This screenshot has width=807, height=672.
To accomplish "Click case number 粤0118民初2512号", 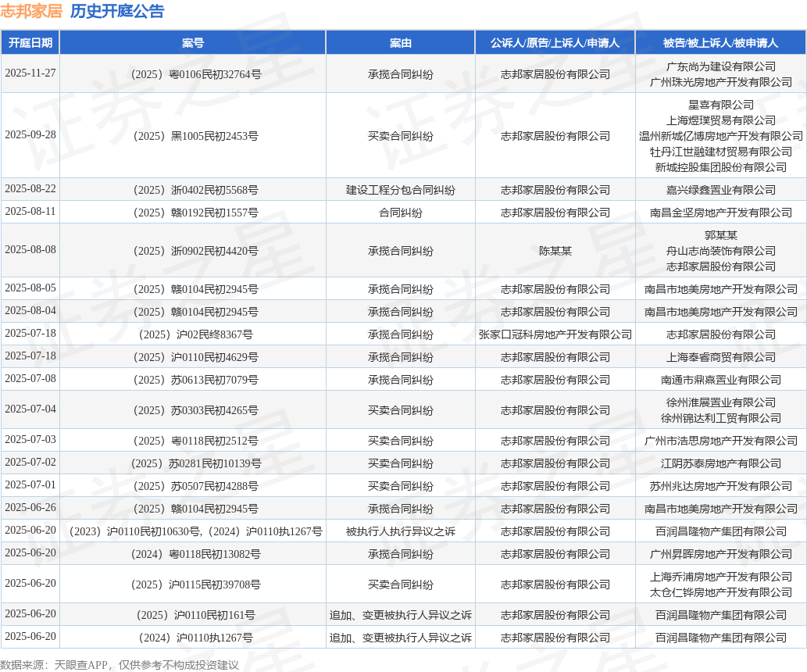I will pos(195,441).
